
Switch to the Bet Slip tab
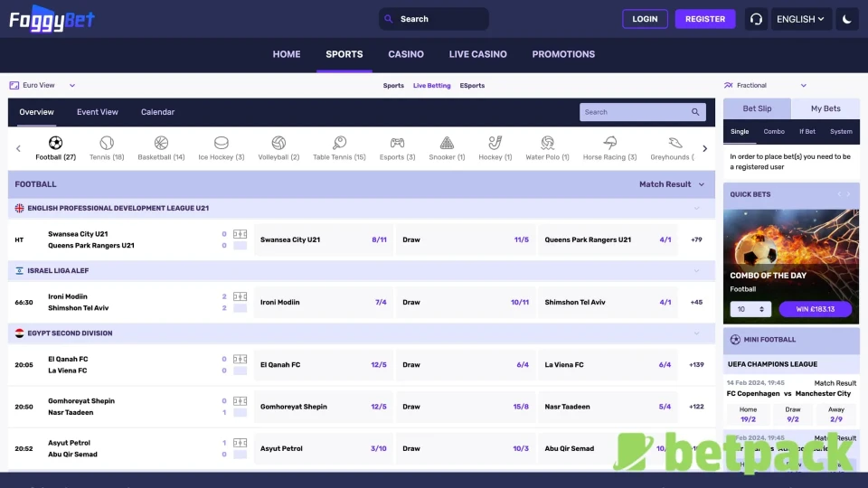(x=757, y=108)
